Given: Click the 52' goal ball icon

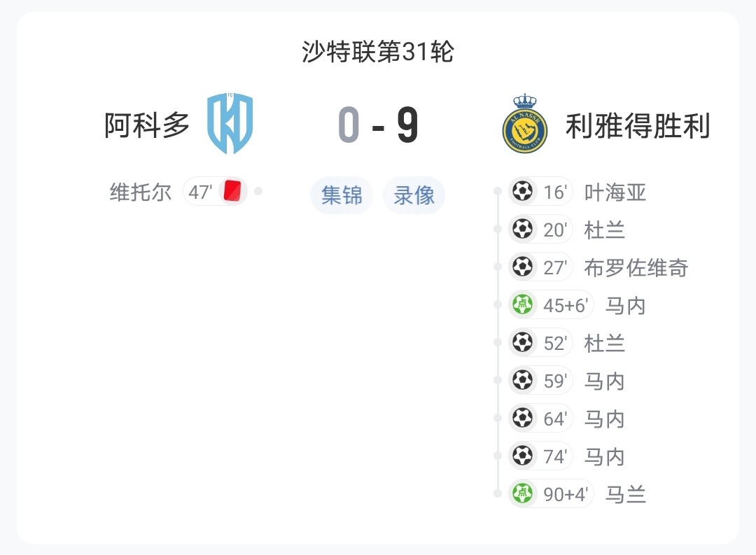Looking at the screenshot, I should point(522,342).
